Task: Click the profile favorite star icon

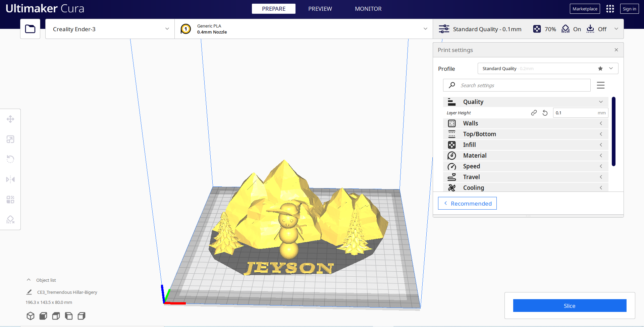Action: [x=600, y=68]
